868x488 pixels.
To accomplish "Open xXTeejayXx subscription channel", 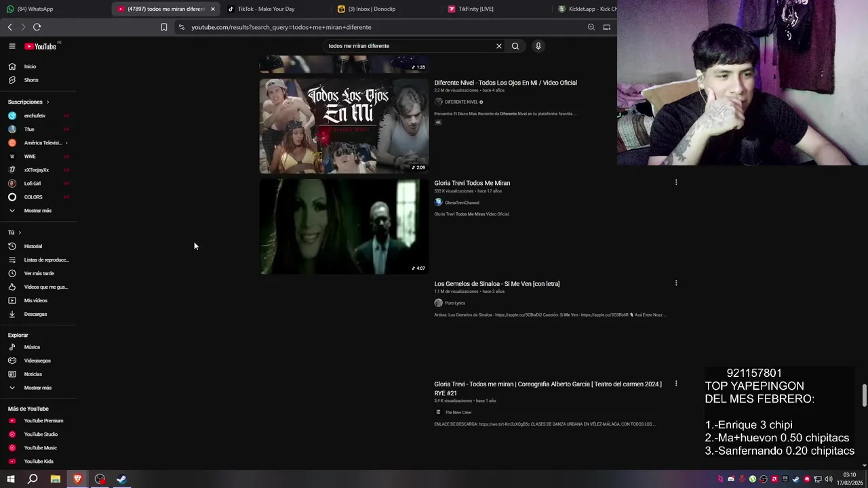I will [x=38, y=170].
